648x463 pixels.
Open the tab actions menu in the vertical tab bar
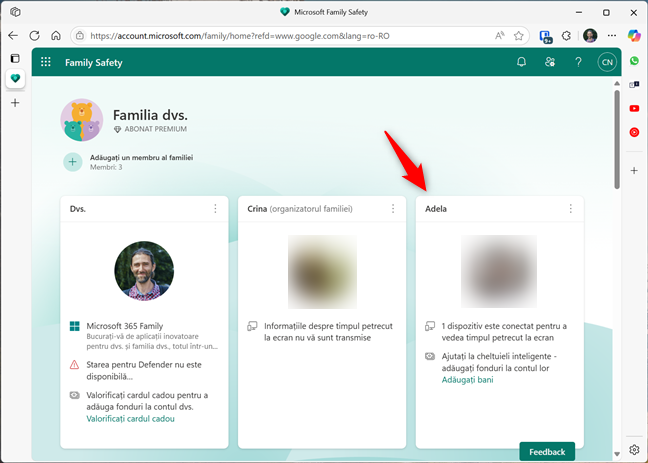15,58
